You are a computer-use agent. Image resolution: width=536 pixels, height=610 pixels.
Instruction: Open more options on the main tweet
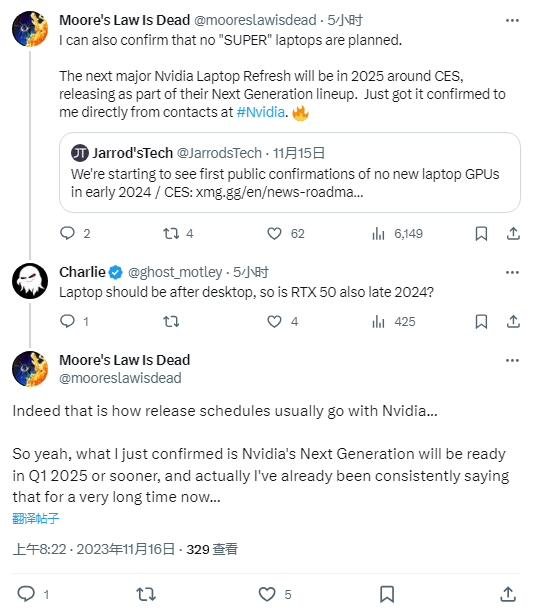click(x=512, y=361)
